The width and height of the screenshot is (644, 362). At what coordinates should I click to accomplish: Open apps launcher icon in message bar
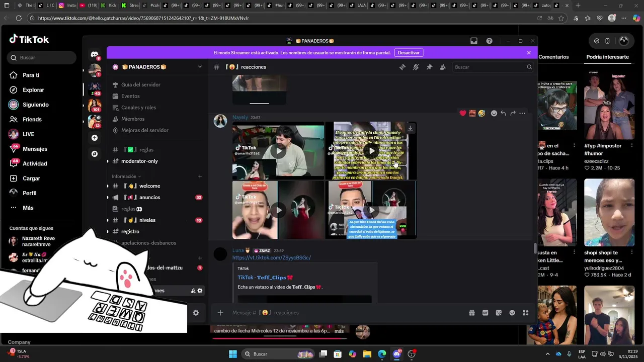tap(526, 313)
